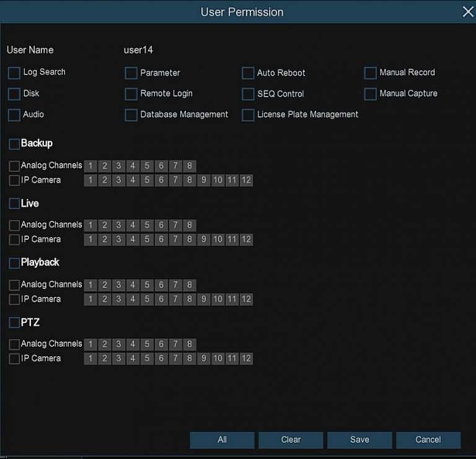Select Live IP camera channel 10
This screenshot has width=476, height=459.
218,239
